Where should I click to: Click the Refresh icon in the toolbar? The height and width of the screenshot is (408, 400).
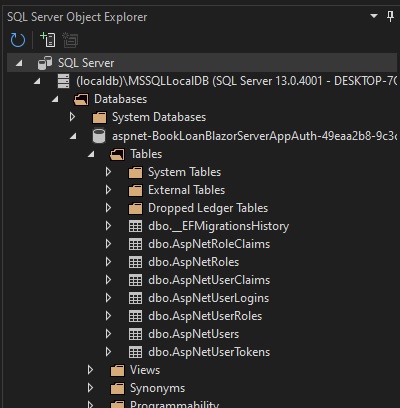pos(18,40)
